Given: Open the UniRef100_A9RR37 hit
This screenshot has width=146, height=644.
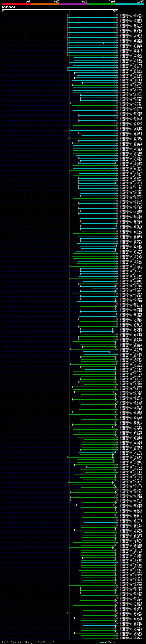Looking at the screenshot, I should click(x=131, y=75).
